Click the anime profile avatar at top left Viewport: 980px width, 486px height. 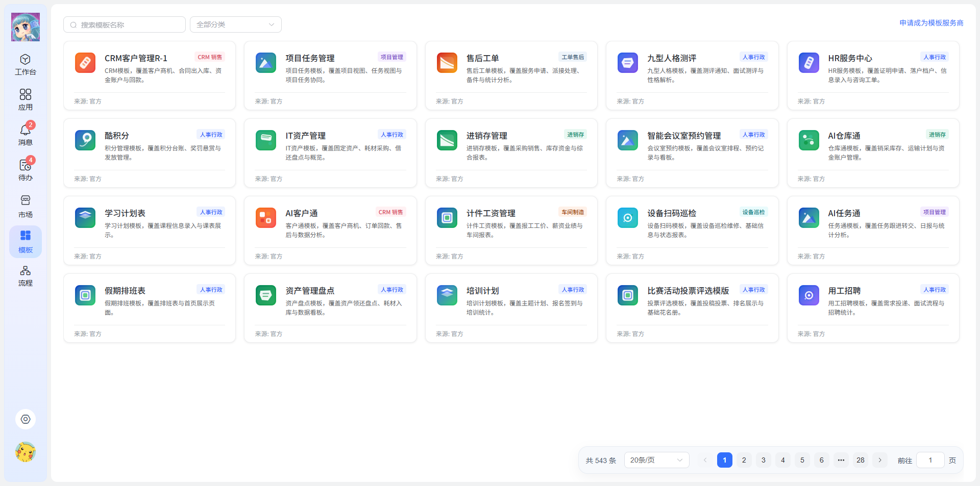(x=26, y=27)
